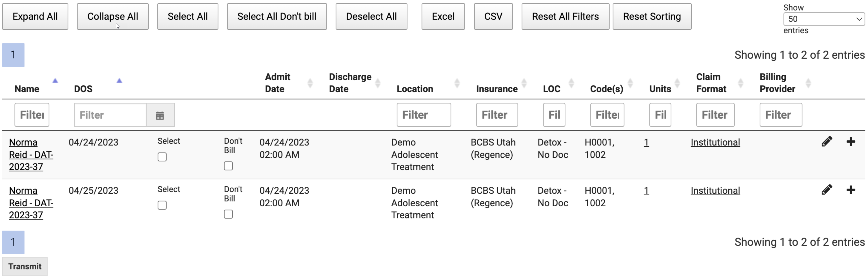Open Institutional claim format link in first row

coord(715,142)
